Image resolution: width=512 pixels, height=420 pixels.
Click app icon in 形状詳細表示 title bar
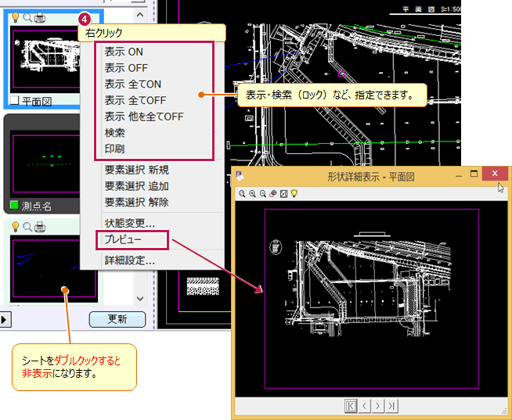tap(240, 176)
